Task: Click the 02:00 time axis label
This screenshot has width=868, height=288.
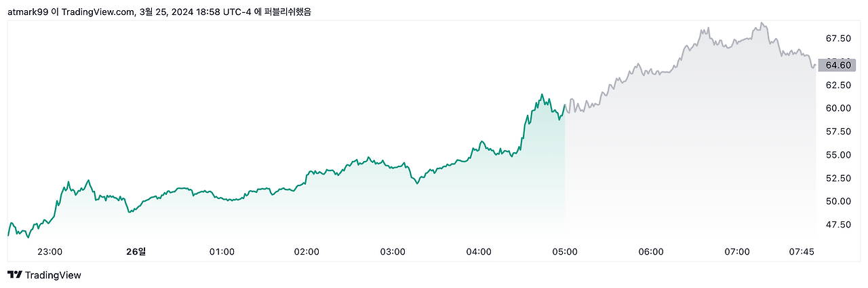Action: (x=307, y=251)
